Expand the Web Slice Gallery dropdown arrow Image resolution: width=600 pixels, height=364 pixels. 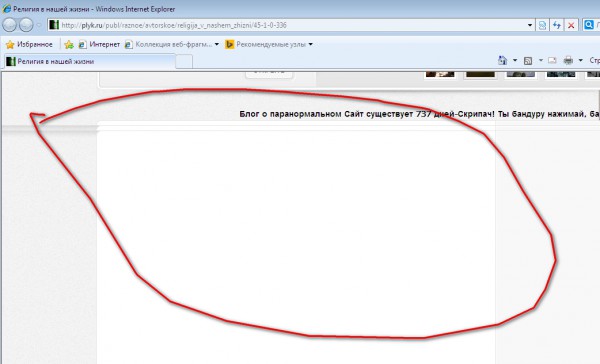(x=217, y=44)
